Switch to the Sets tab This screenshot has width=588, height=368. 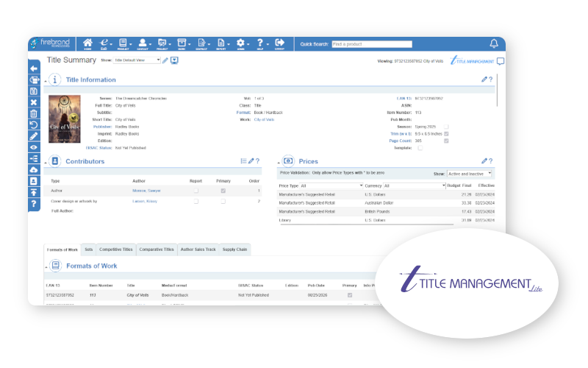(88, 250)
